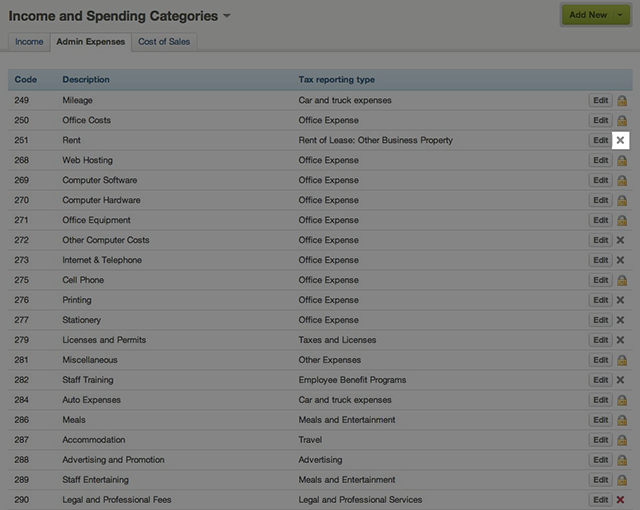Click the Add New button
Screen dimensions: 640x510
tap(588, 15)
